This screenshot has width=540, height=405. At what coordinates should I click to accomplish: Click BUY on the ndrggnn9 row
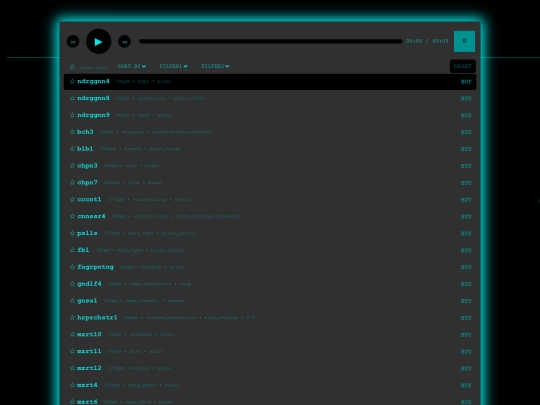[x=466, y=116]
